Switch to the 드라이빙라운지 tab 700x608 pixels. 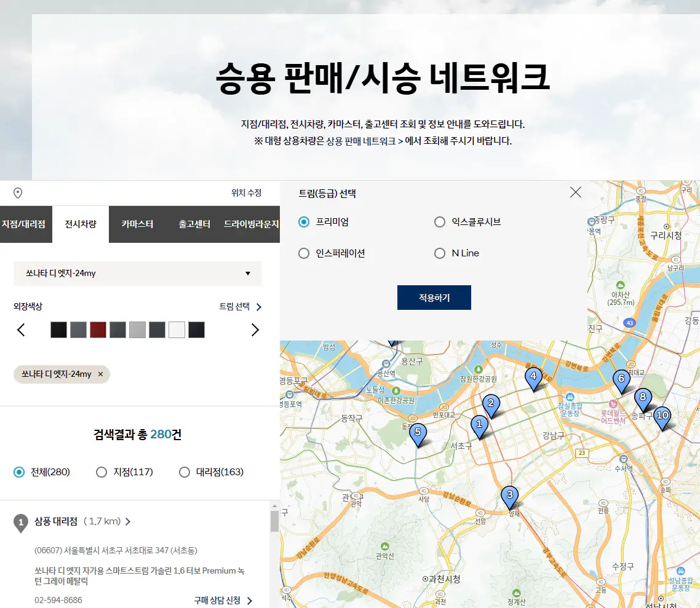pyautogui.click(x=252, y=224)
